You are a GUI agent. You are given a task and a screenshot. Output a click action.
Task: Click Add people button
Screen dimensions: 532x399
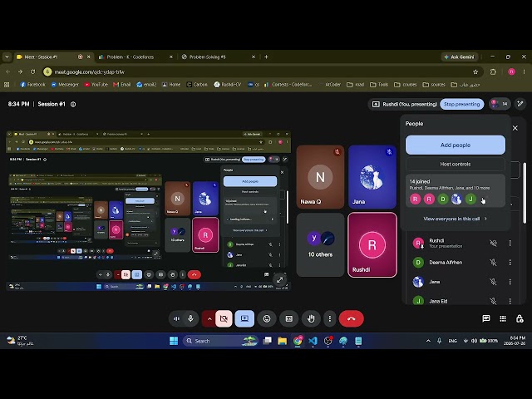(x=456, y=145)
